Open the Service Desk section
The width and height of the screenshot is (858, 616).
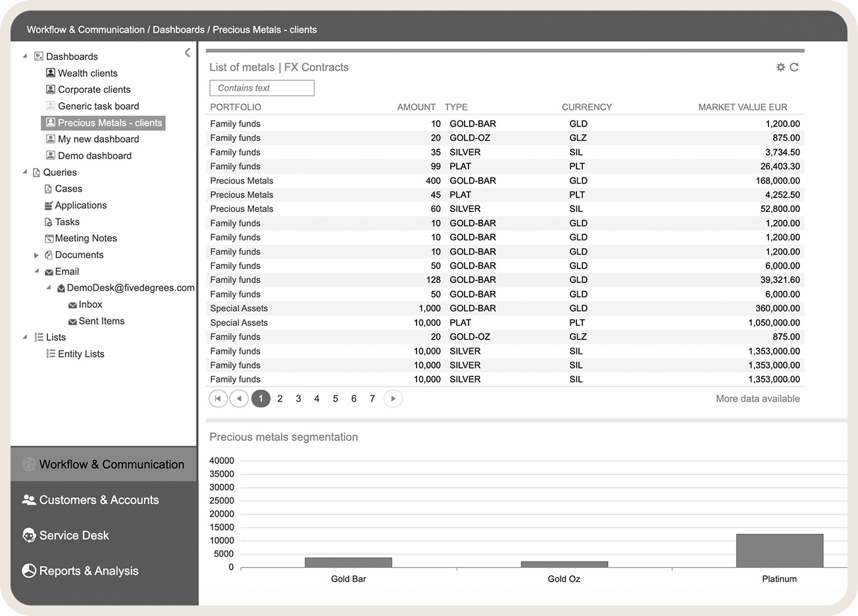[74, 536]
